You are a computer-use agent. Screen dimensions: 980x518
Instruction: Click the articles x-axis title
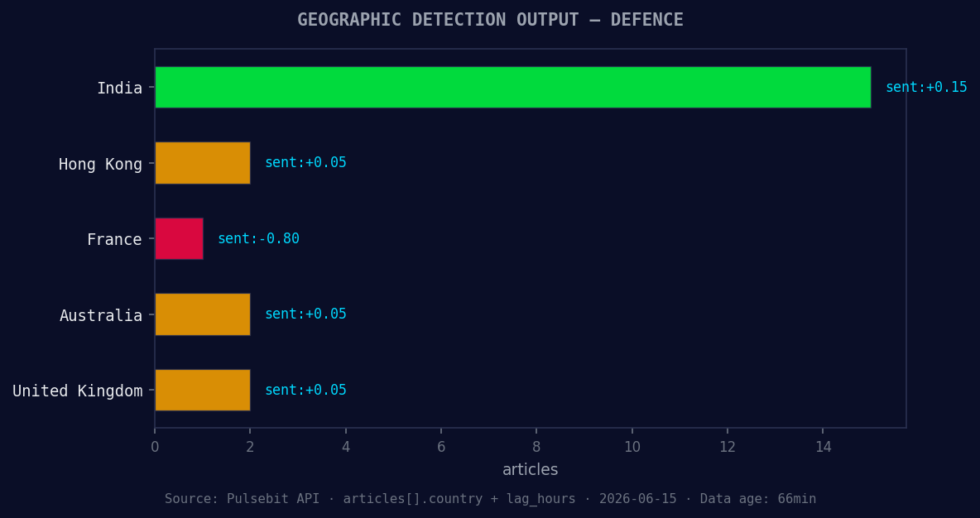pyautogui.click(x=530, y=469)
